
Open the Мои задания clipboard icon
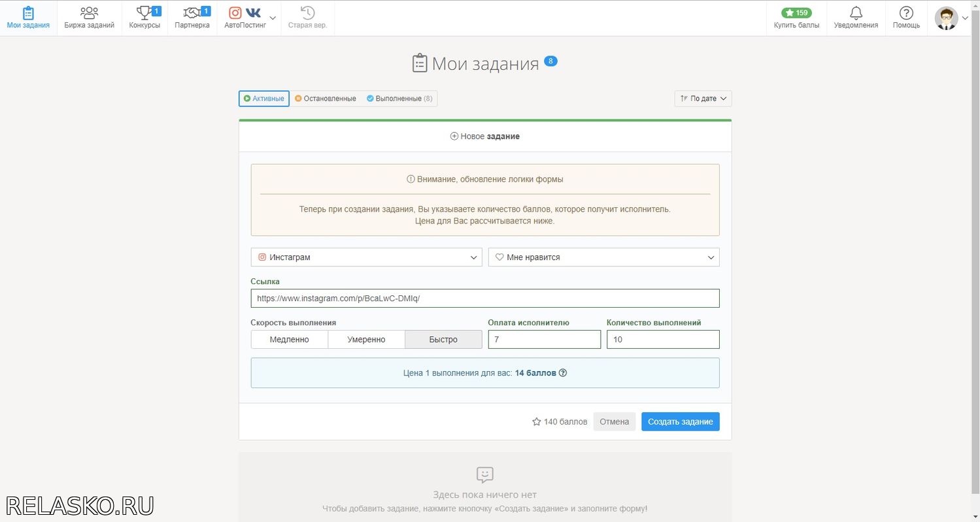pyautogui.click(x=28, y=13)
